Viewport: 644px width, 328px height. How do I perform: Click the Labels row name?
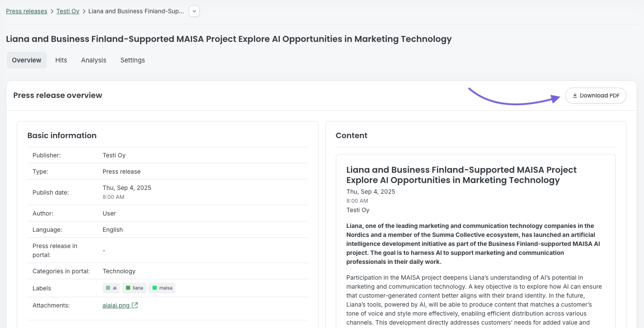[x=42, y=288]
